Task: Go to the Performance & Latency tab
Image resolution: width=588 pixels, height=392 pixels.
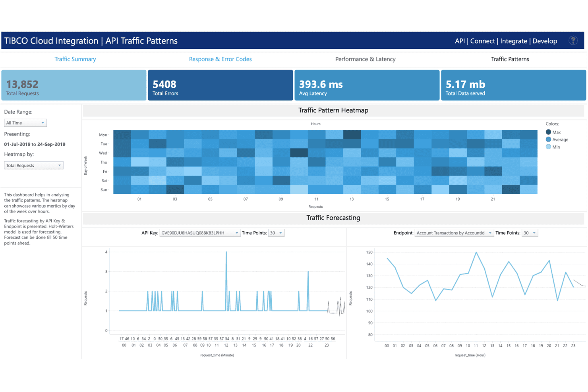Action: [366, 59]
